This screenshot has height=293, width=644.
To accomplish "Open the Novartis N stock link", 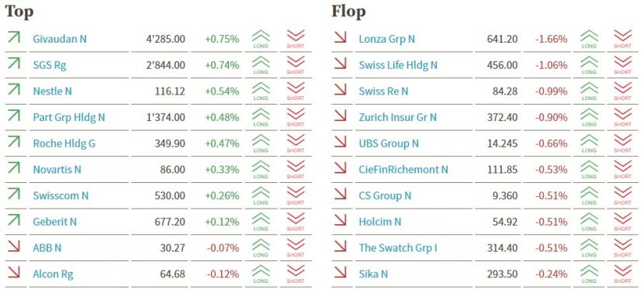I will (57, 170).
